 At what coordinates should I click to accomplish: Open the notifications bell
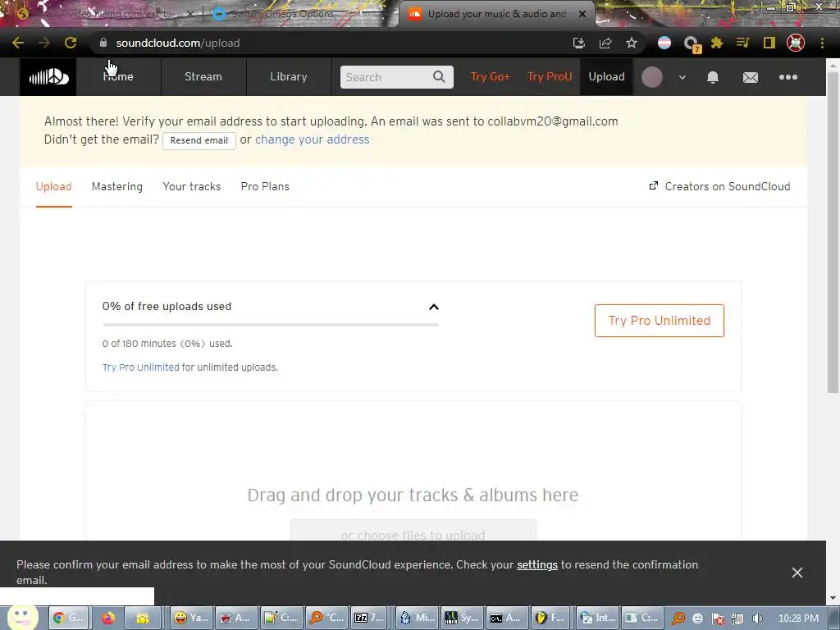713,77
